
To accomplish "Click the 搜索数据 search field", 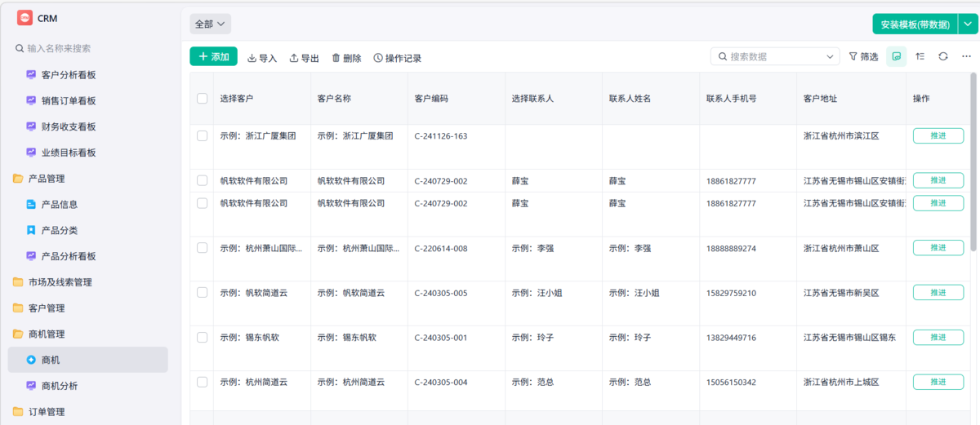I will point(775,56).
